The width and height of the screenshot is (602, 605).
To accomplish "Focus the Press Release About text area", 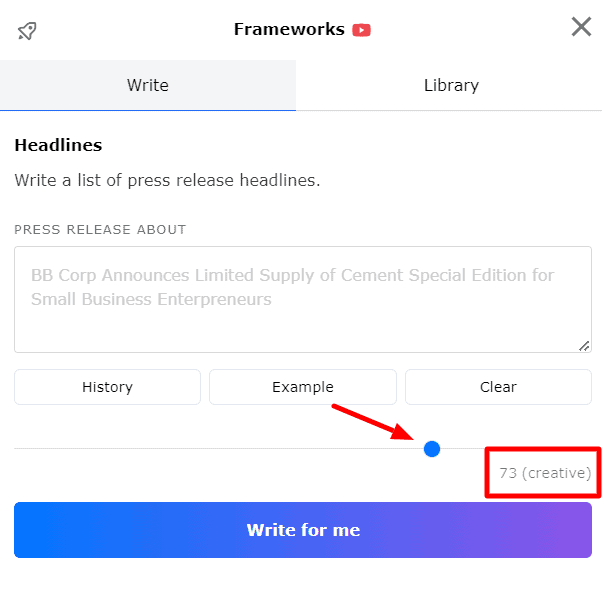I will point(302,299).
